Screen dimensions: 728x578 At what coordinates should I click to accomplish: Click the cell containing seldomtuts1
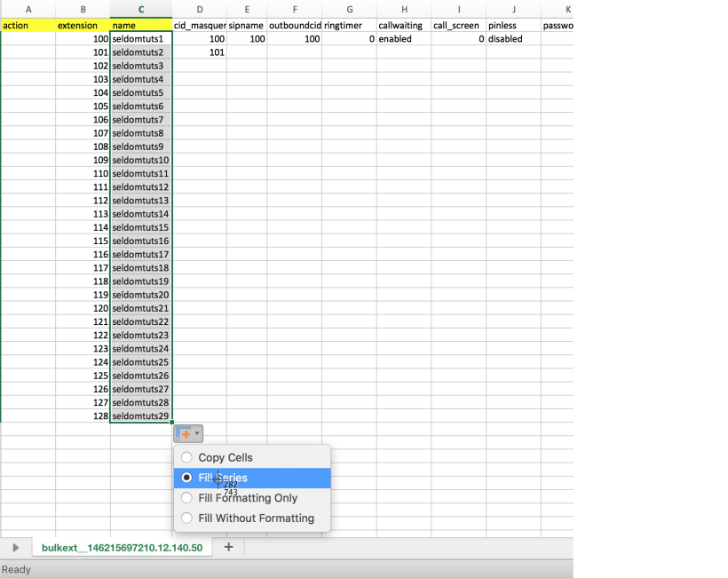141,39
